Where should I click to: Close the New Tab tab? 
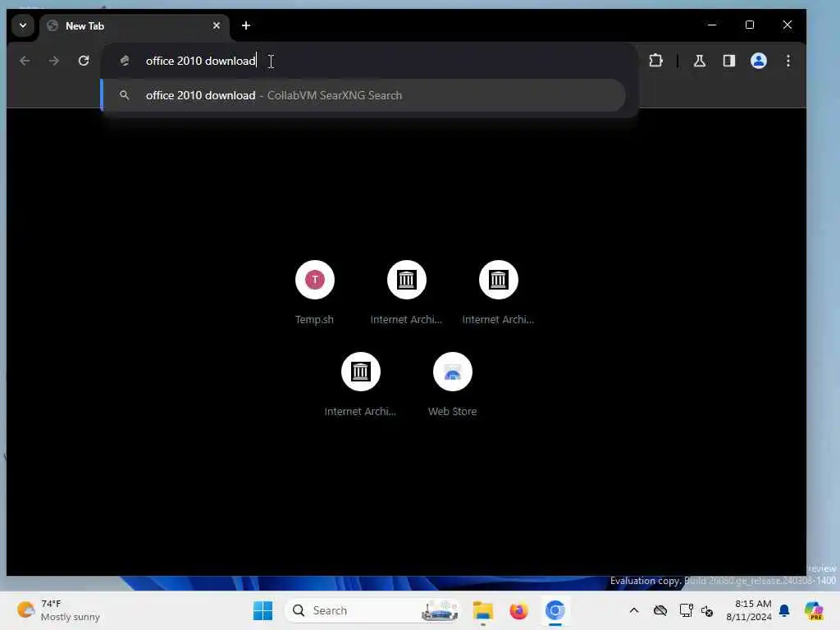coord(217,25)
